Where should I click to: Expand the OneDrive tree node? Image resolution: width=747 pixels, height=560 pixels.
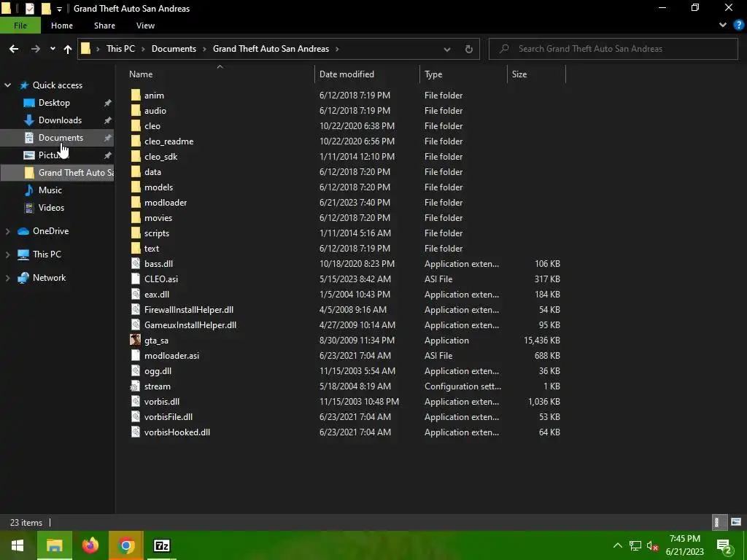[x=7, y=231]
